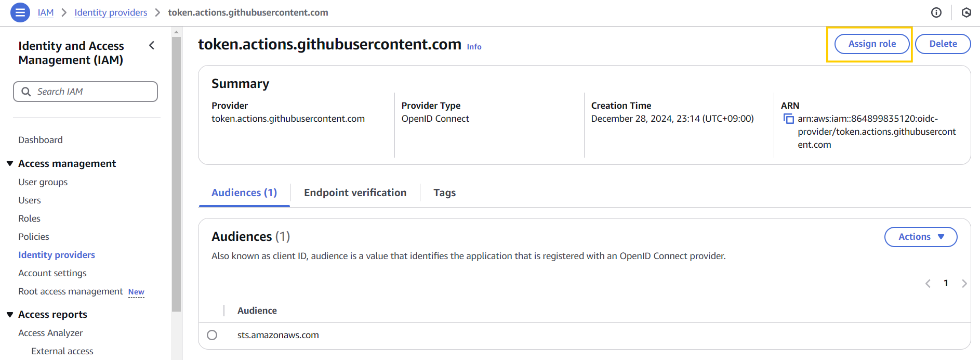980x360 pixels.
Task: Click the Delete button
Action: tap(943, 44)
